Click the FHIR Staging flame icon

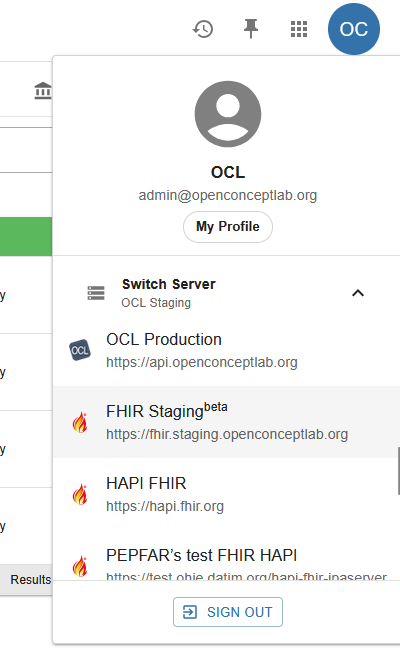[x=80, y=422]
